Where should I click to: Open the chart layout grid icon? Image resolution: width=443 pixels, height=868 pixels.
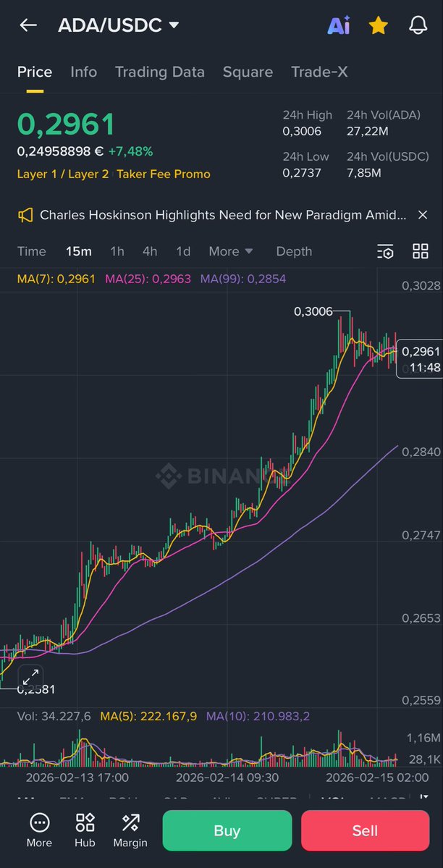pos(421,251)
